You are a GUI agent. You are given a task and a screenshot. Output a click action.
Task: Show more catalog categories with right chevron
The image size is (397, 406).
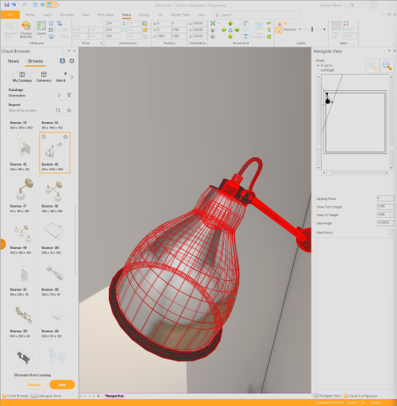point(72,77)
